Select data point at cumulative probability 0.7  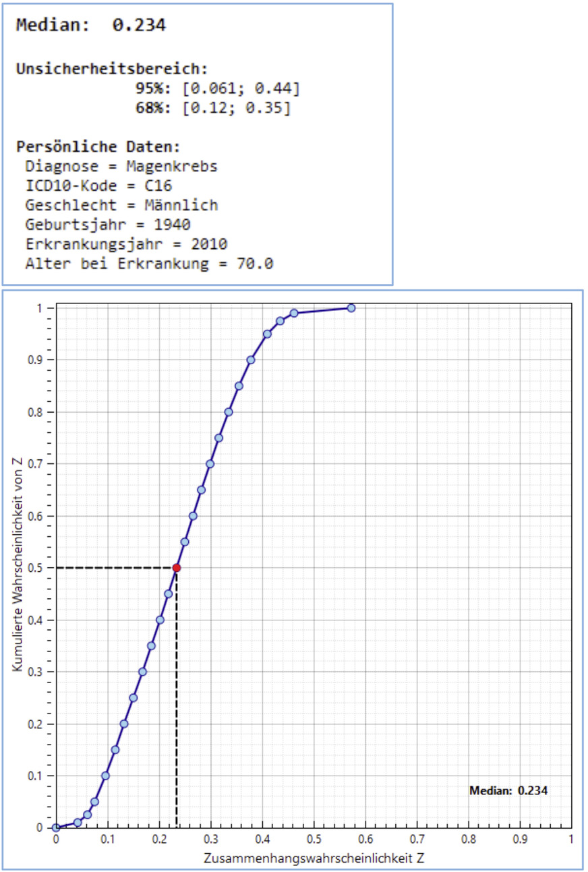point(210,464)
